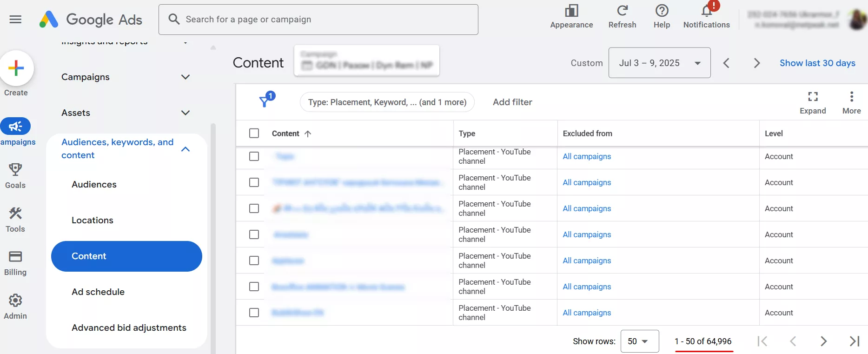This screenshot has height=354, width=868.
Task: Tick the last visible row checkbox
Action: (254, 313)
